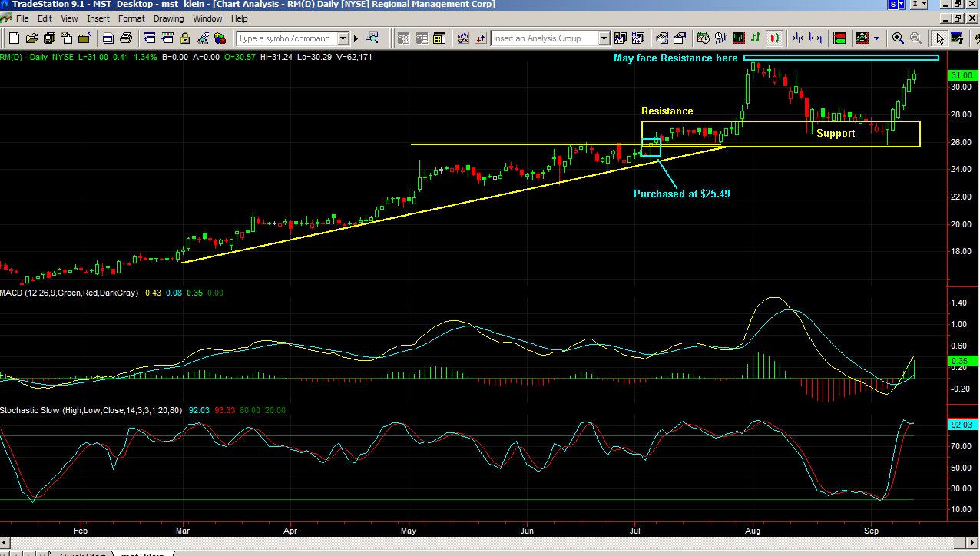Select the pointer cursor tool icon

click(x=941, y=38)
